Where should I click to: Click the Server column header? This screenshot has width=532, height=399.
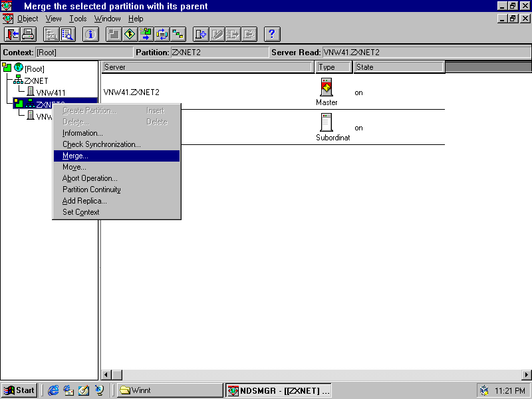(x=207, y=67)
